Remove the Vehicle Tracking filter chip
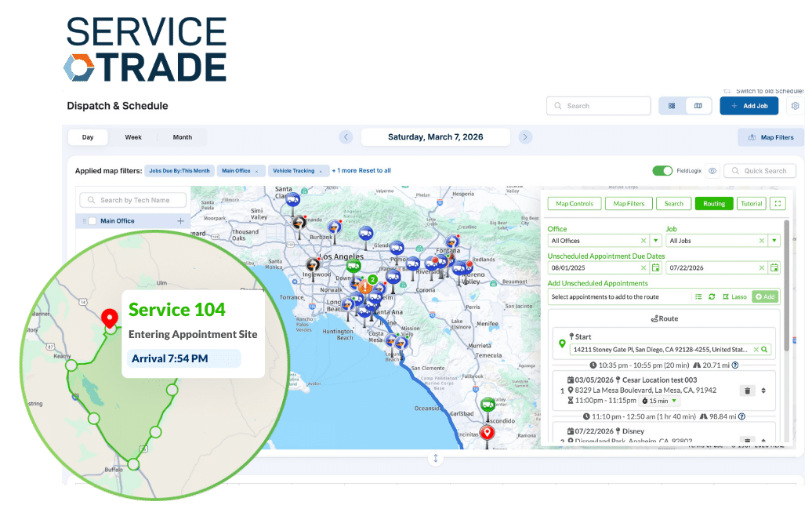The width and height of the screenshot is (812, 516). coord(321,171)
